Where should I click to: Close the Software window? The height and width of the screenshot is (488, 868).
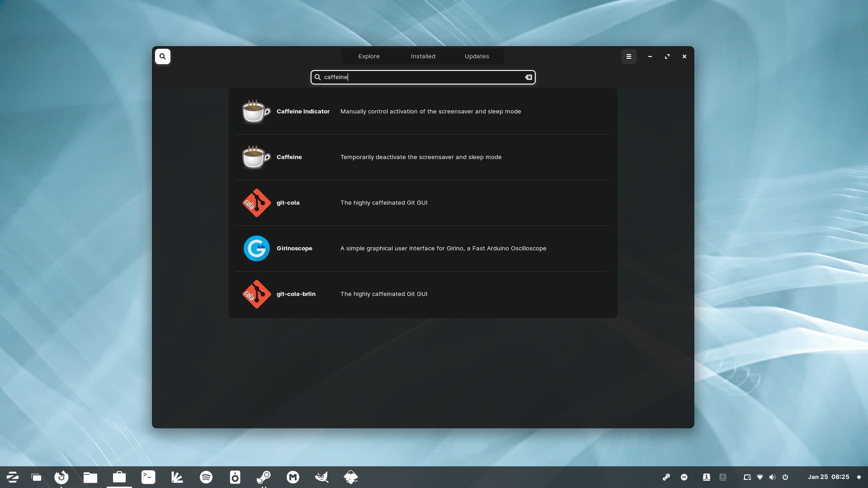(684, 56)
